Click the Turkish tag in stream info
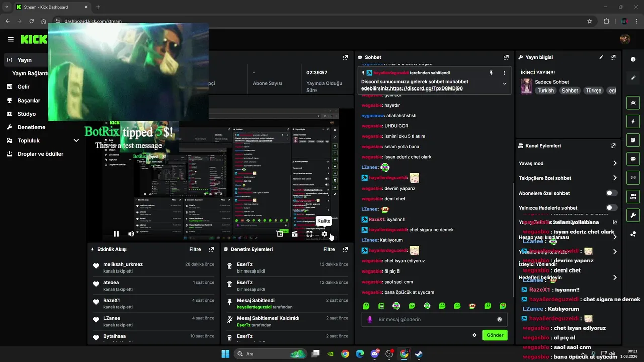 pos(545,90)
